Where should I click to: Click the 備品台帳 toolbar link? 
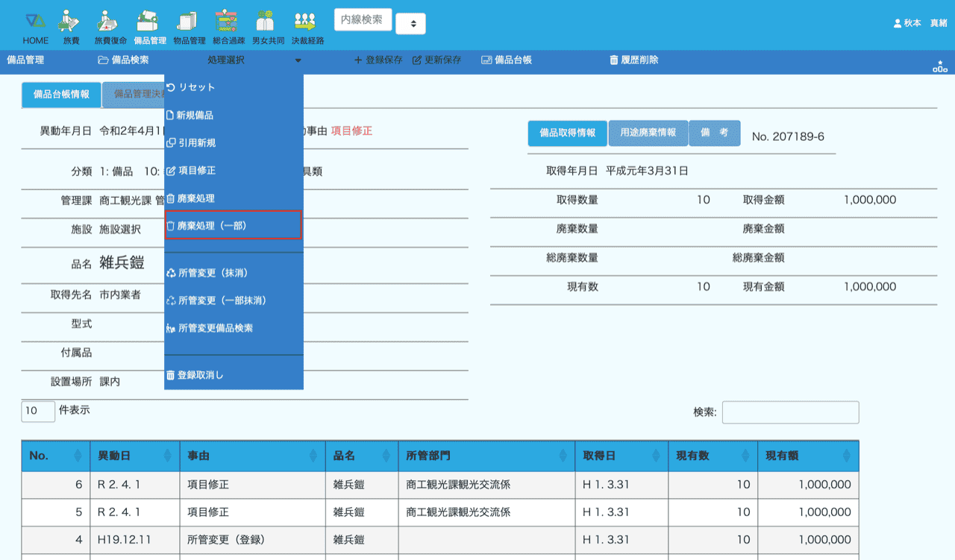507,60
